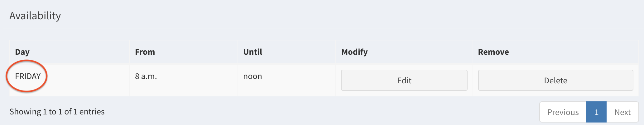Click the 8 a.m. start time cell
644x125 pixels.
click(x=146, y=76)
